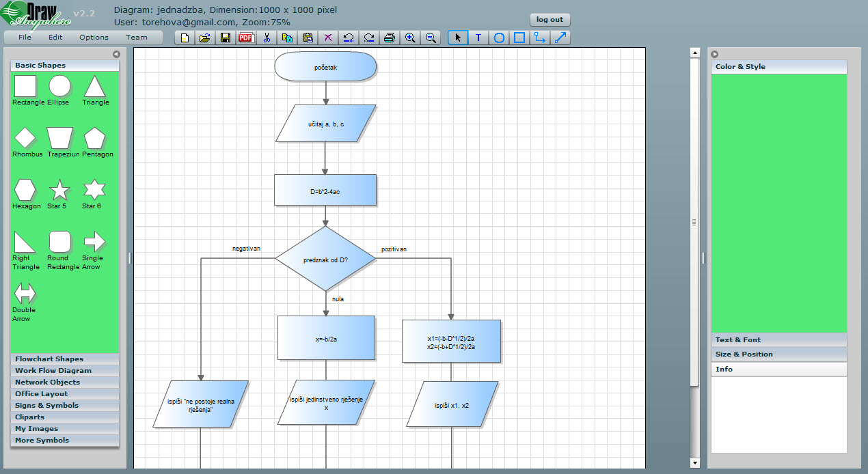
Task: Open the Options menu
Action: pos(94,38)
